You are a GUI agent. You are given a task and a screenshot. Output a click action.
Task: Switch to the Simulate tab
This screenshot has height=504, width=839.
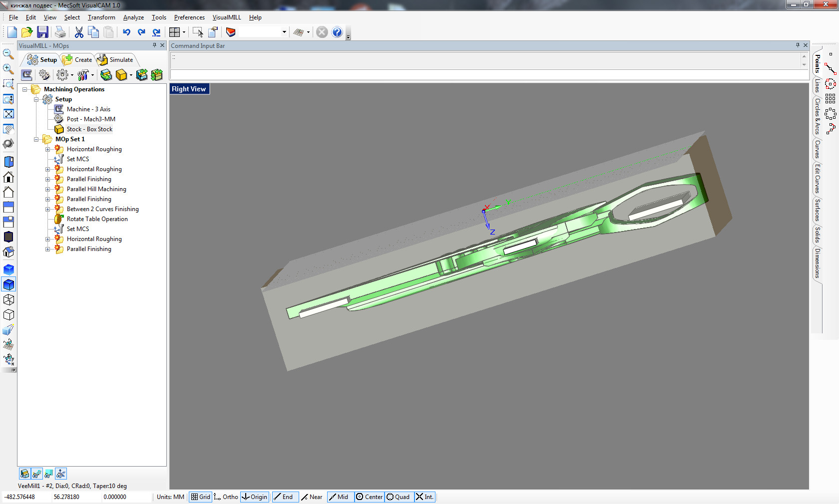pyautogui.click(x=116, y=60)
